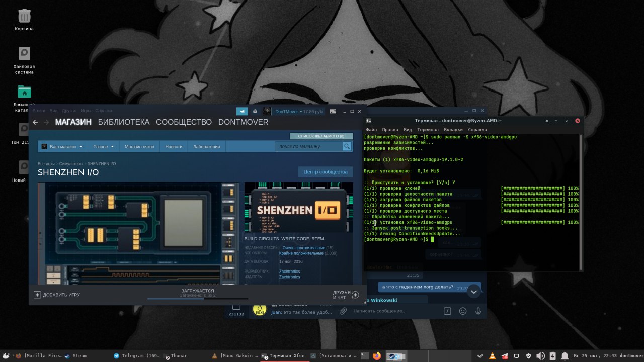
Task: Open the Файловая система desktop icon
Action: [x=24, y=54]
